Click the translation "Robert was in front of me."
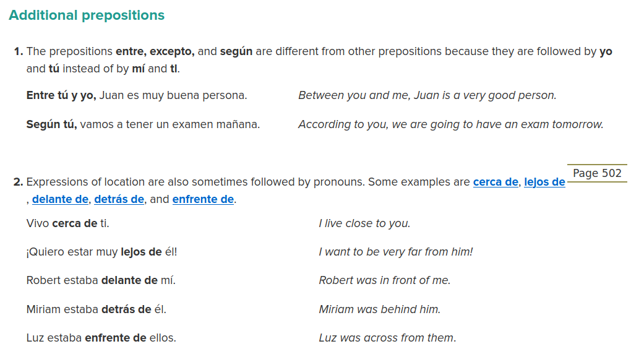The height and width of the screenshot is (362, 644). (x=384, y=280)
